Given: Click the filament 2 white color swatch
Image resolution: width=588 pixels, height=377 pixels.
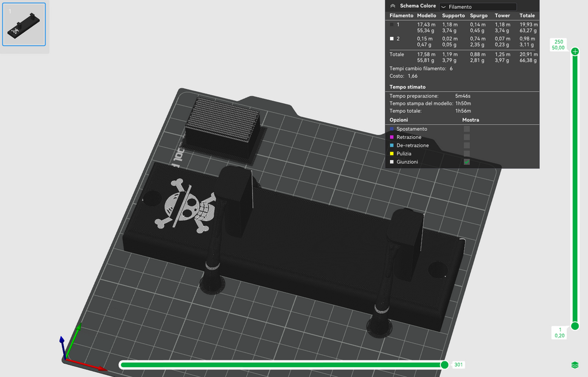Looking at the screenshot, I should (392, 38).
